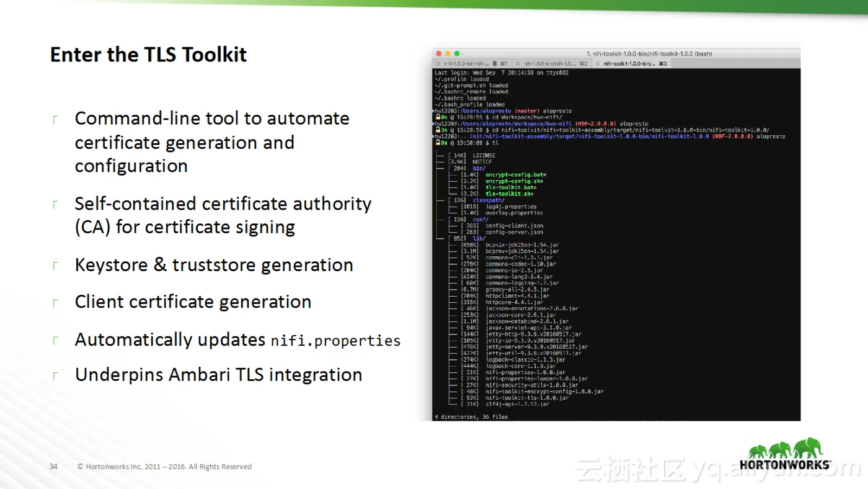Click nifi-security-utils-1.0.0.jar in the listing
Viewport: 868px width, 489px height.
(532, 385)
